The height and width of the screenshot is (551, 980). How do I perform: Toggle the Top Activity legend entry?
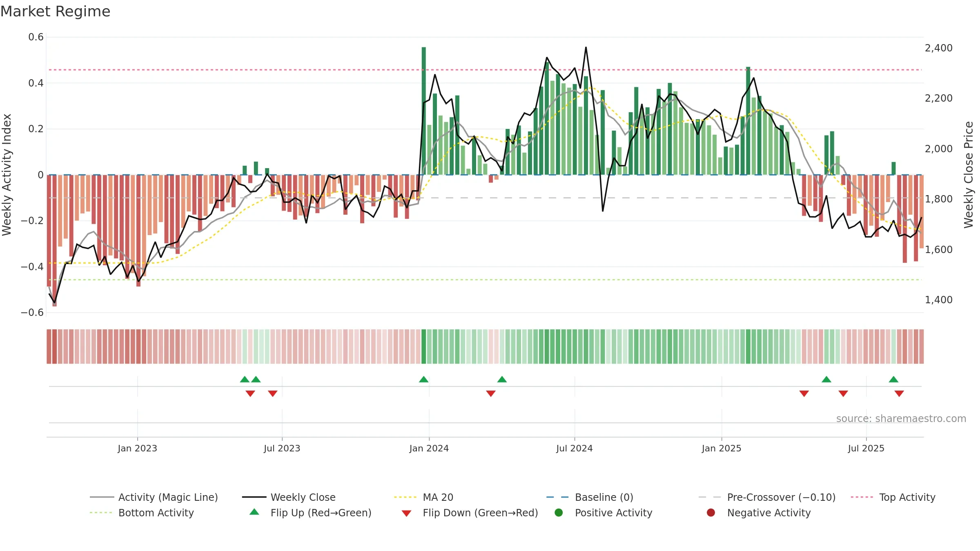(x=893, y=497)
